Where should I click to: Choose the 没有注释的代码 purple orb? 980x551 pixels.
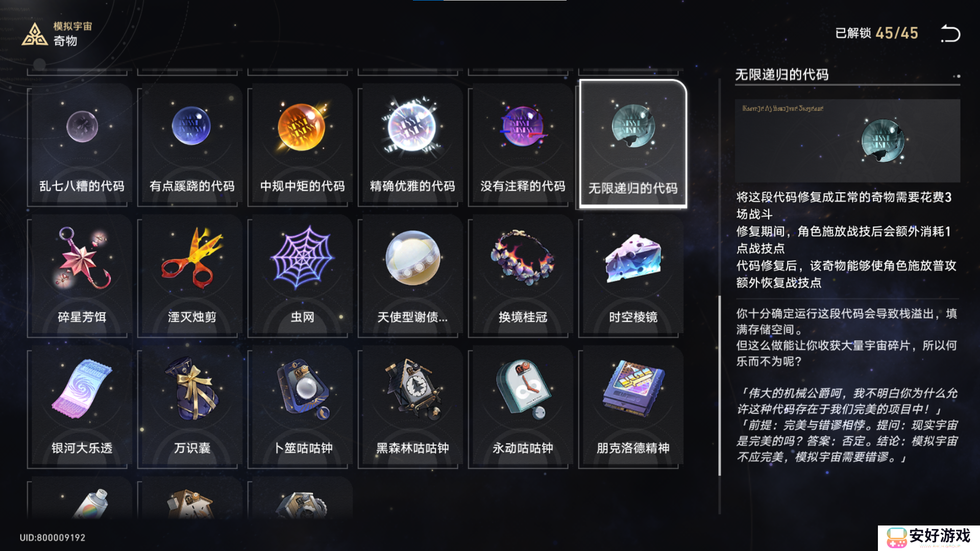(523, 144)
